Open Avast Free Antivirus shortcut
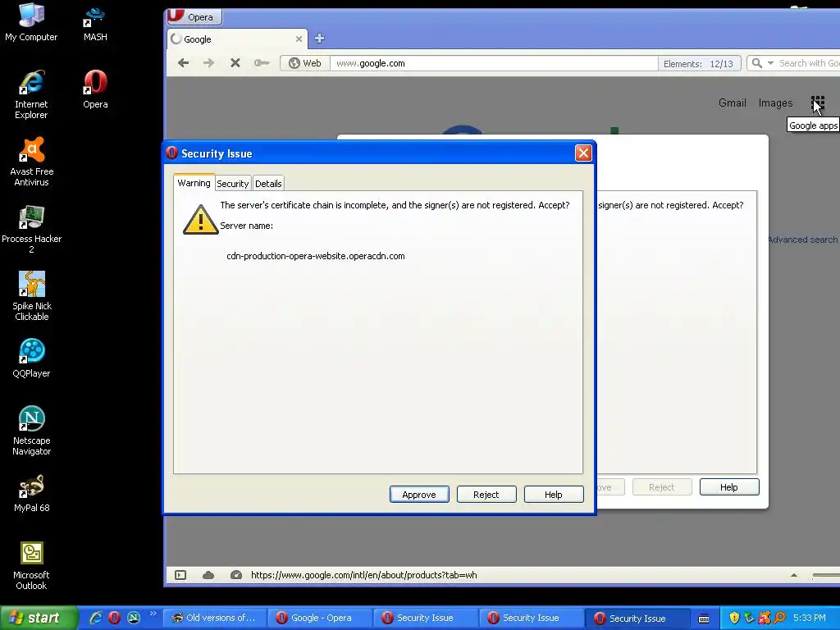Image resolution: width=840 pixels, height=630 pixels. (31, 162)
